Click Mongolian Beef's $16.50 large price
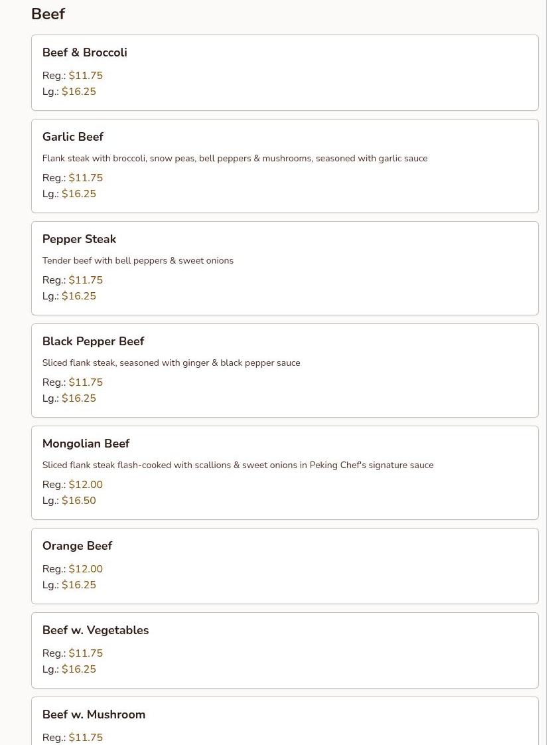 point(78,501)
